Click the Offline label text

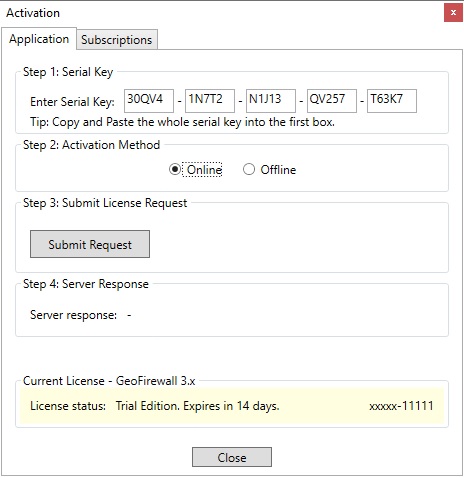(278, 170)
